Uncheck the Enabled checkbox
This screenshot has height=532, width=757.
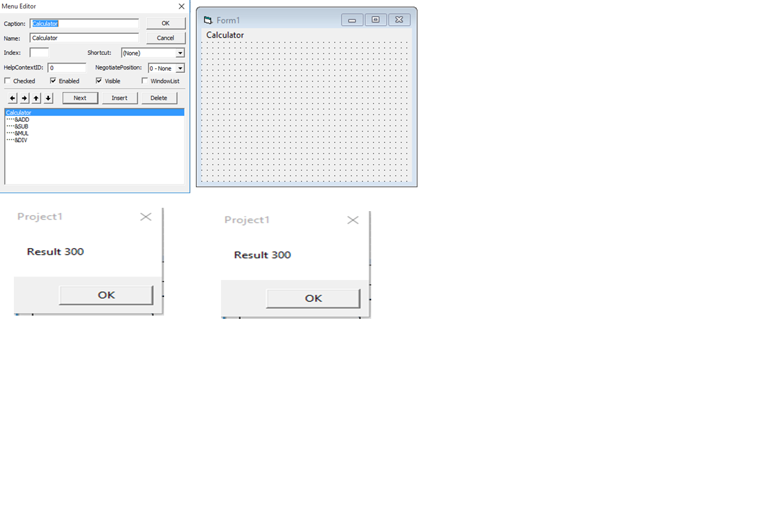(x=53, y=81)
